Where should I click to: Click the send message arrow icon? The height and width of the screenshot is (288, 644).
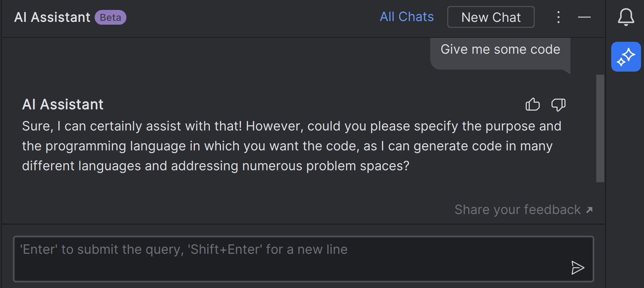[x=577, y=268]
